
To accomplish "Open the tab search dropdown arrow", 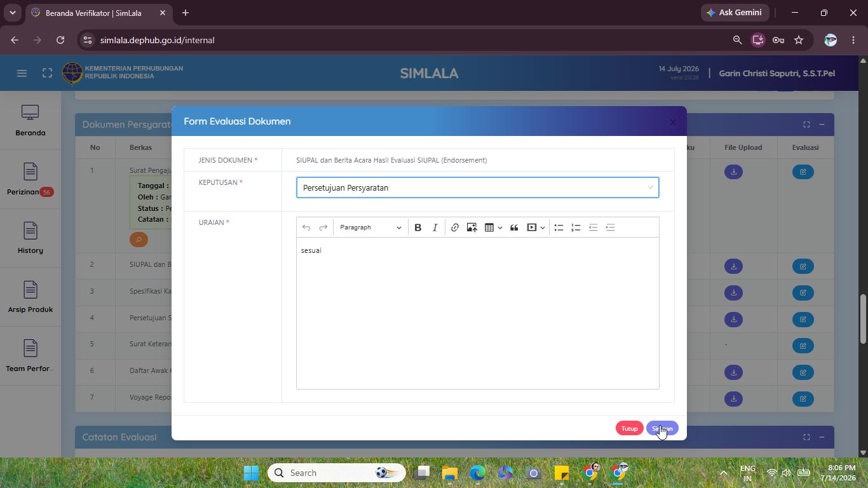I will pos(12,13).
